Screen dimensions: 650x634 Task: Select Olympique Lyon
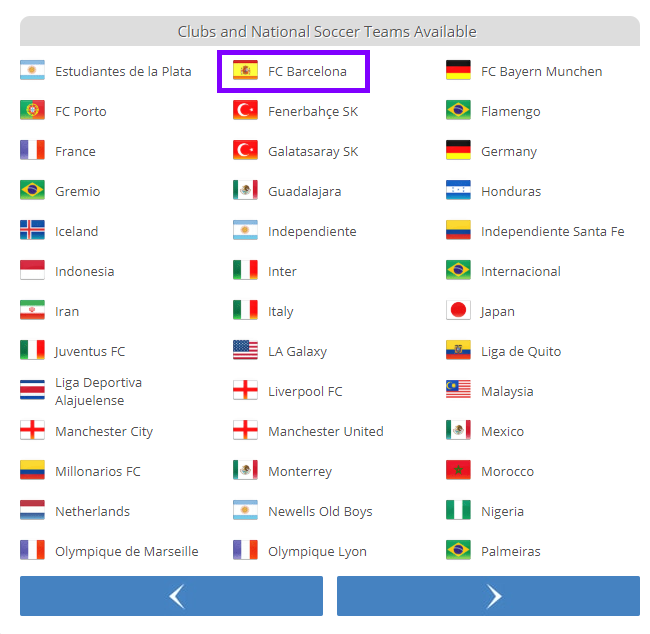point(317,551)
